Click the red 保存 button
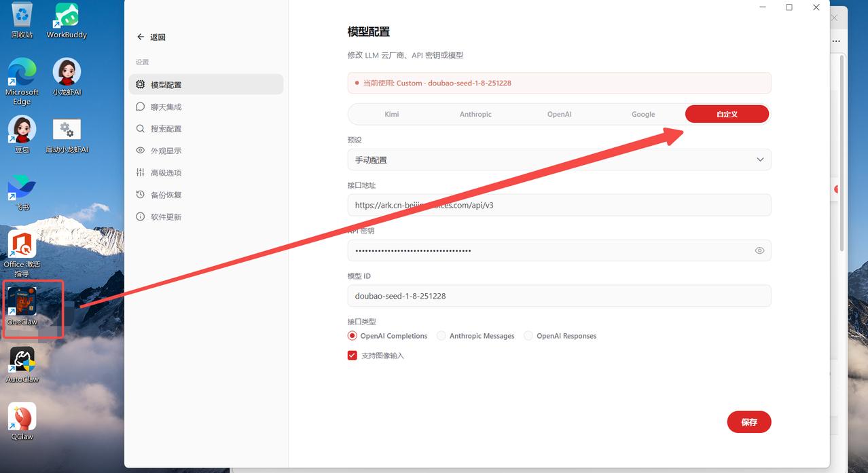 [749, 422]
